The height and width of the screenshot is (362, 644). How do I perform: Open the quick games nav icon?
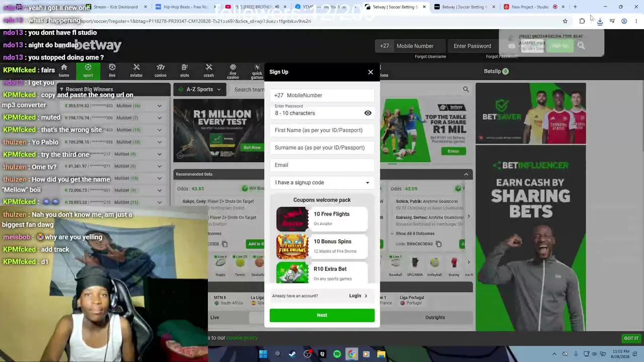pyautogui.click(x=257, y=71)
